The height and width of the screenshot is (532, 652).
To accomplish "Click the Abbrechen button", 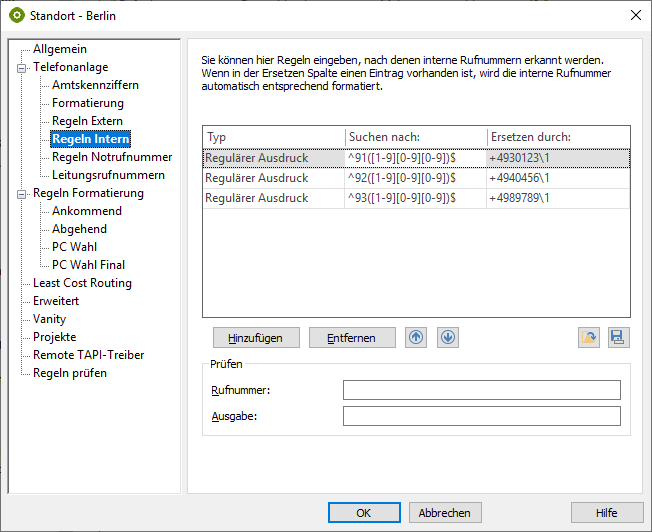I will (x=445, y=512).
